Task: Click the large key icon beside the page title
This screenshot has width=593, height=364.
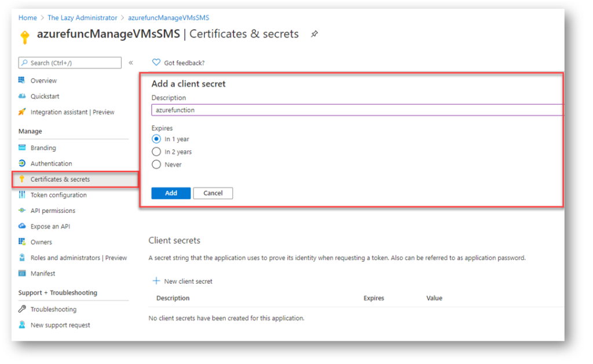Action: tap(25, 37)
